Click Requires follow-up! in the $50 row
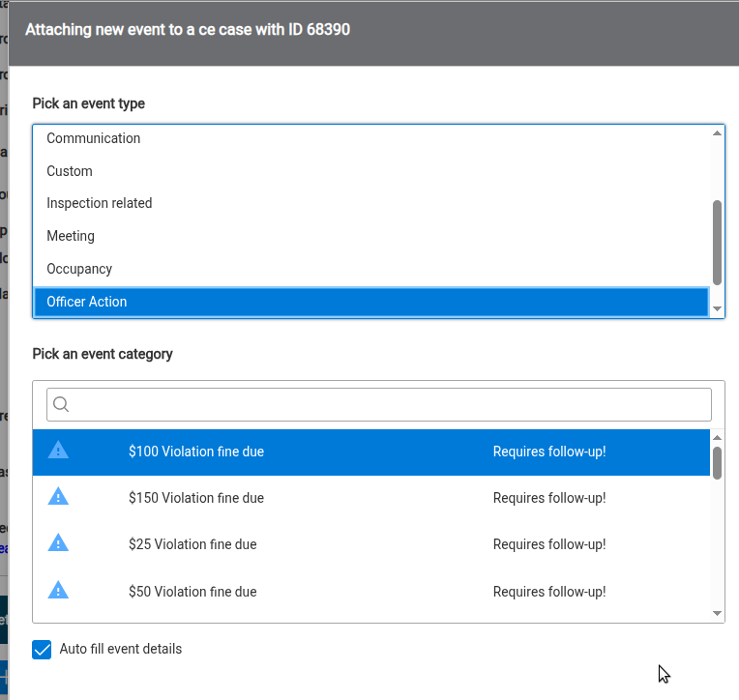The image size is (739, 700). coord(549,592)
